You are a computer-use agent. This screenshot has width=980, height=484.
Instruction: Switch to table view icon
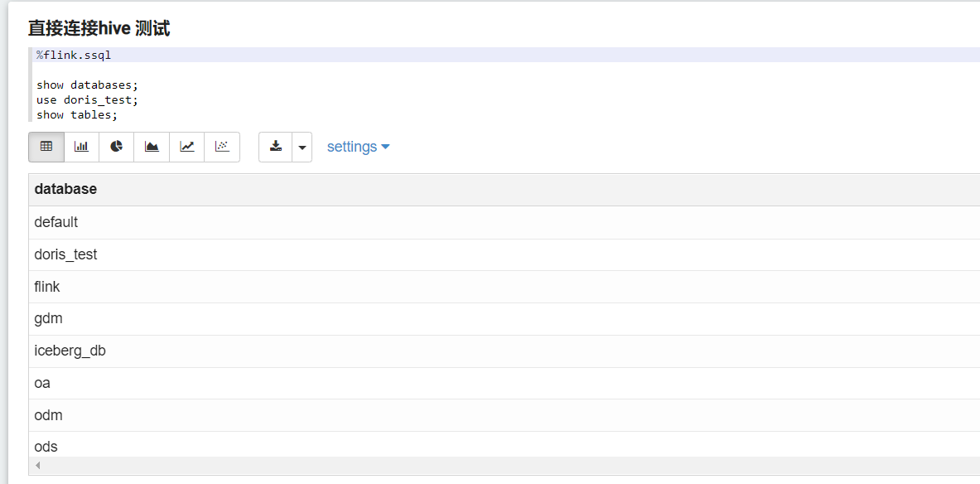click(46, 147)
